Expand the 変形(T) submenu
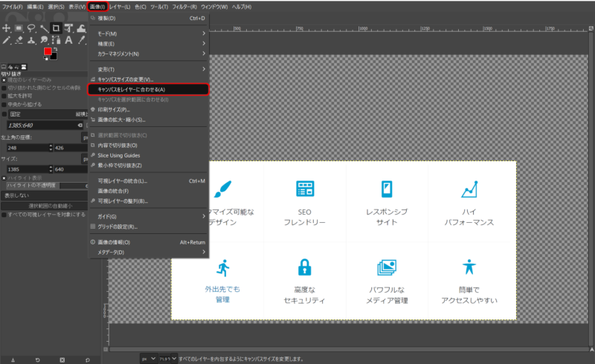 click(148, 69)
